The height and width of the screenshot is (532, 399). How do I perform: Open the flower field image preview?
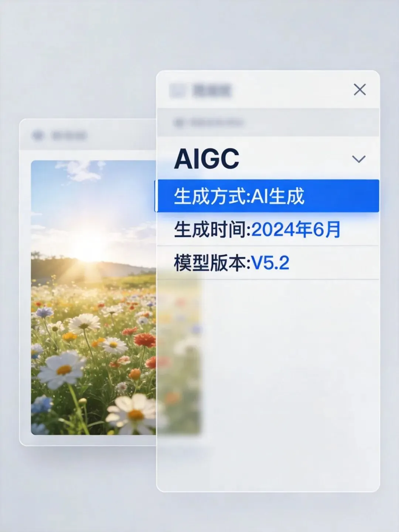(x=93, y=297)
